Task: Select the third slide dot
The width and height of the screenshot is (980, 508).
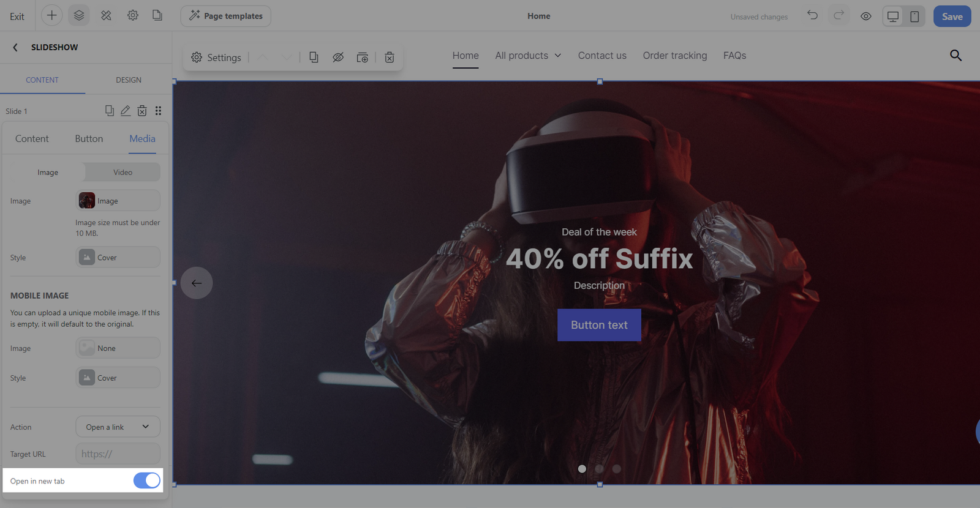Action: (x=617, y=469)
